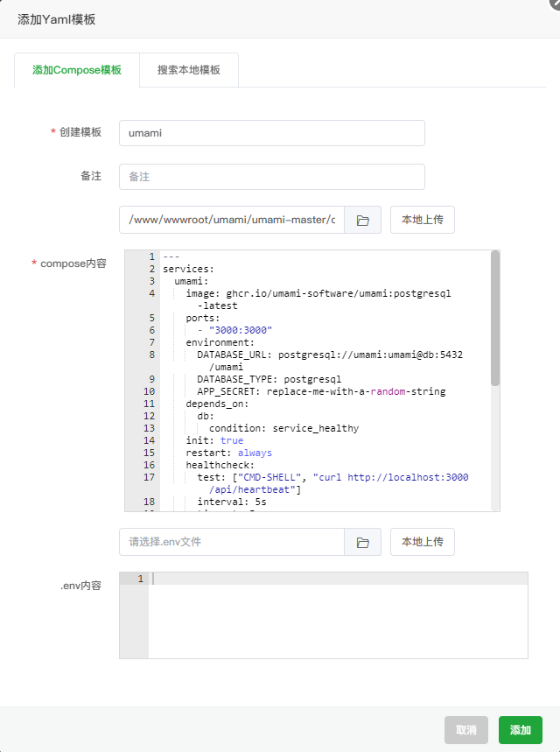Screen dimensions: 560x752
Task: Click the restart: always line
Action: pyautogui.click(x=228, y=453)
